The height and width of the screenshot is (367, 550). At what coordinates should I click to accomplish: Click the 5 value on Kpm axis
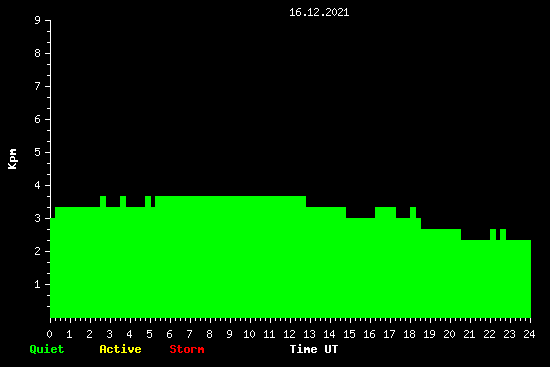(38, 152)
